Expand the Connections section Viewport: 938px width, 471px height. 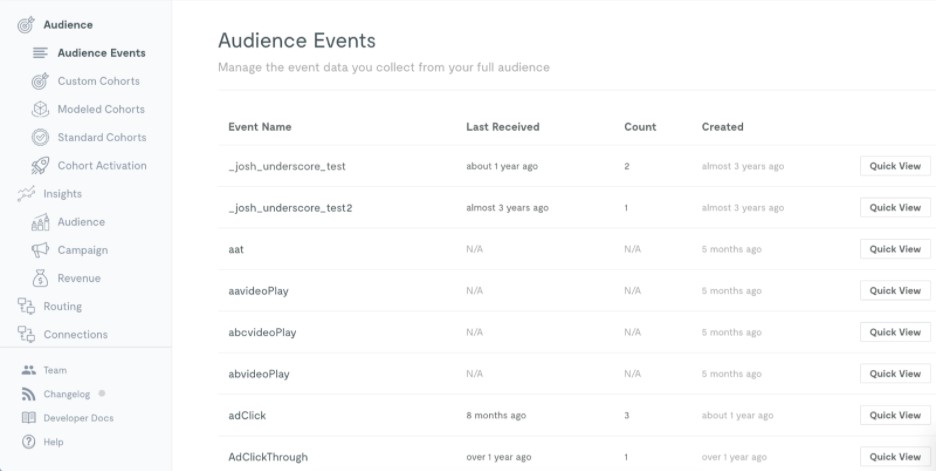click(75, 334)
